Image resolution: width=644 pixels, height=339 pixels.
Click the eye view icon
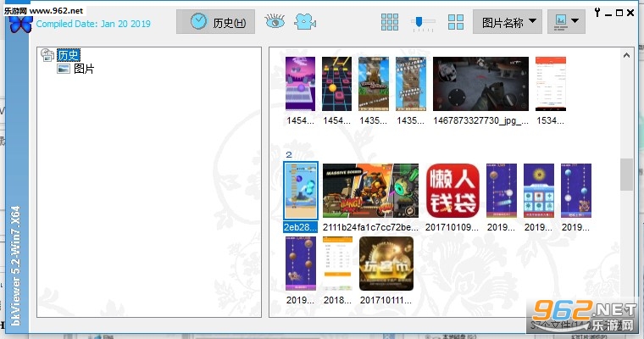pos(275,21)
